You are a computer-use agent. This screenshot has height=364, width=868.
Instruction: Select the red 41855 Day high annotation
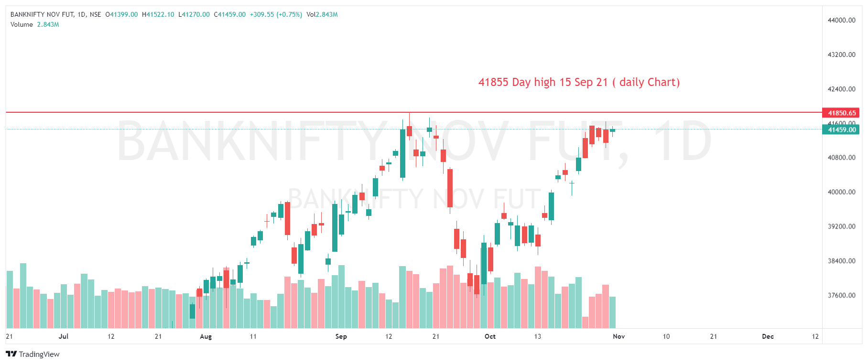coord(579,82)
